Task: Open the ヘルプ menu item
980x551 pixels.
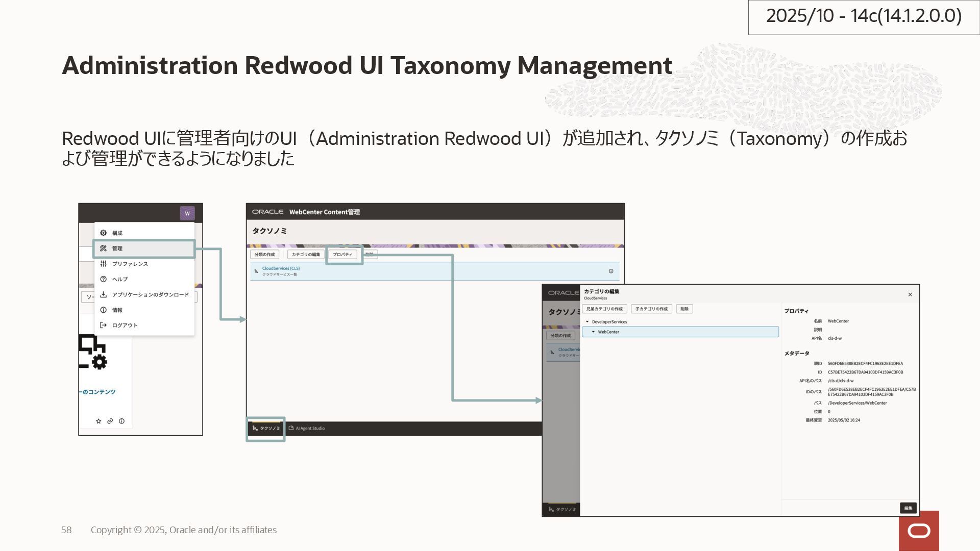Action: pyautogui.click(x=120, y=279)
